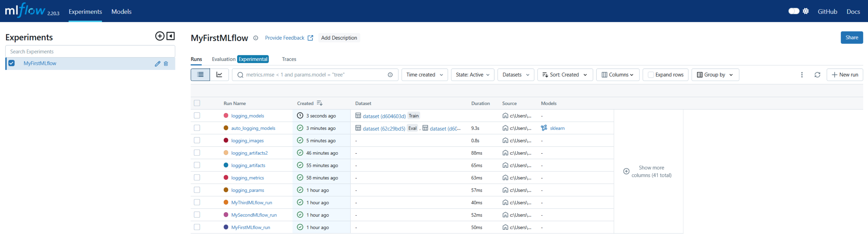The image size is (868, 240).
Task: Select the MyFirstMLflow_run checkbox
Action: 197,227
